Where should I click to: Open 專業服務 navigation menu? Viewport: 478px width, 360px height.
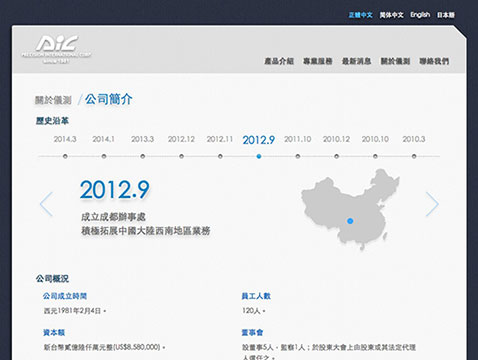tap(318, 61)
